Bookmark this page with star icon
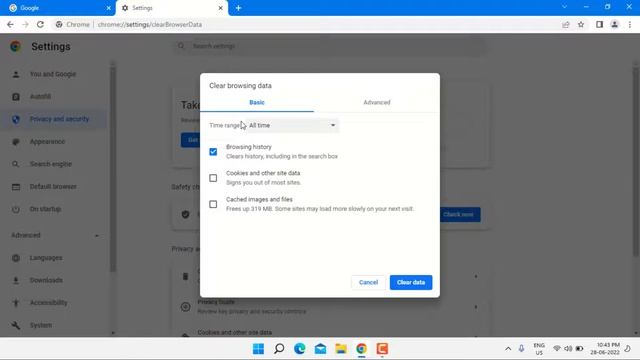This screenshot has width=640, height=360. click(581, 24)
